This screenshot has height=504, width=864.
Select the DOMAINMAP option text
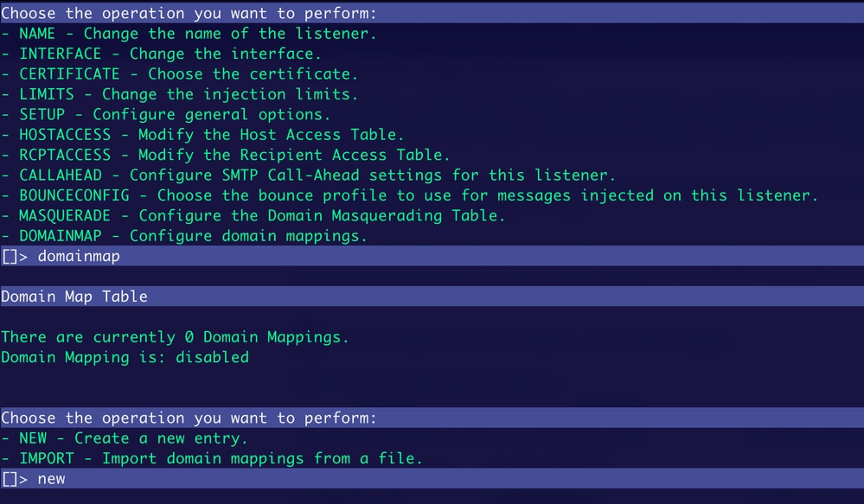pyautogui.click(x=184, y=236)
